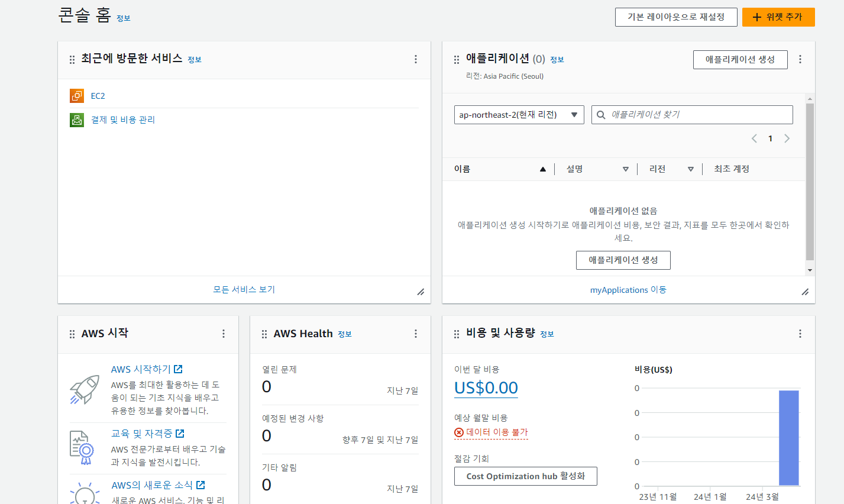
Task: Click the 리전: Asia Pacific (Seoul) text
Action: [x=505, y=76]
